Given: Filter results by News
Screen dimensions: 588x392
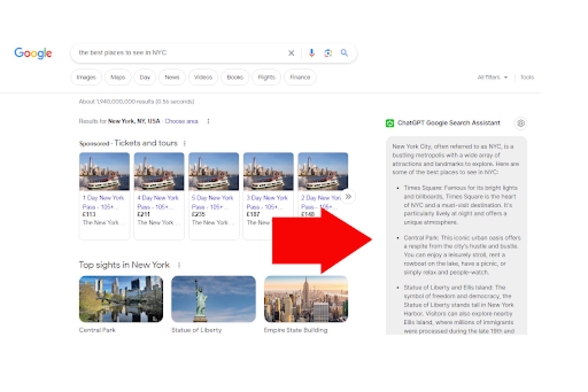Looking at the screenshot, I should pyautogui.click(x=172, y=77).
